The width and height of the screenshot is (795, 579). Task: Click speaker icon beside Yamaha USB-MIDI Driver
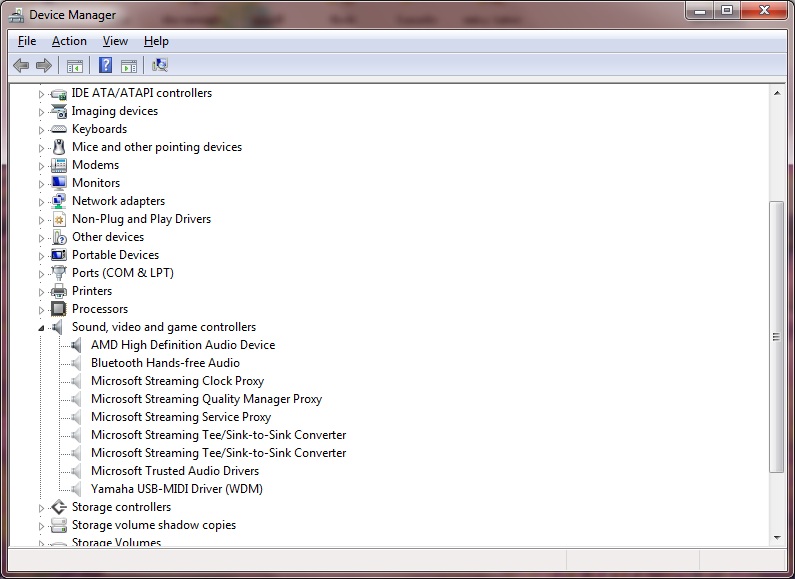point(76,489)
